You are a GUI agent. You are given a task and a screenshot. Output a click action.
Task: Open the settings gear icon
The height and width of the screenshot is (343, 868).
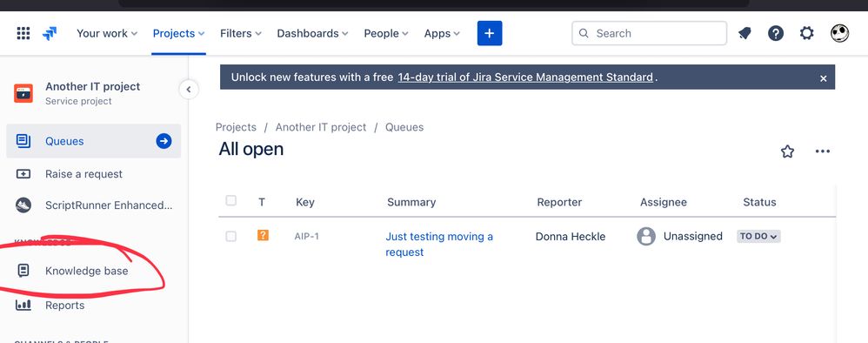(806, 33)
